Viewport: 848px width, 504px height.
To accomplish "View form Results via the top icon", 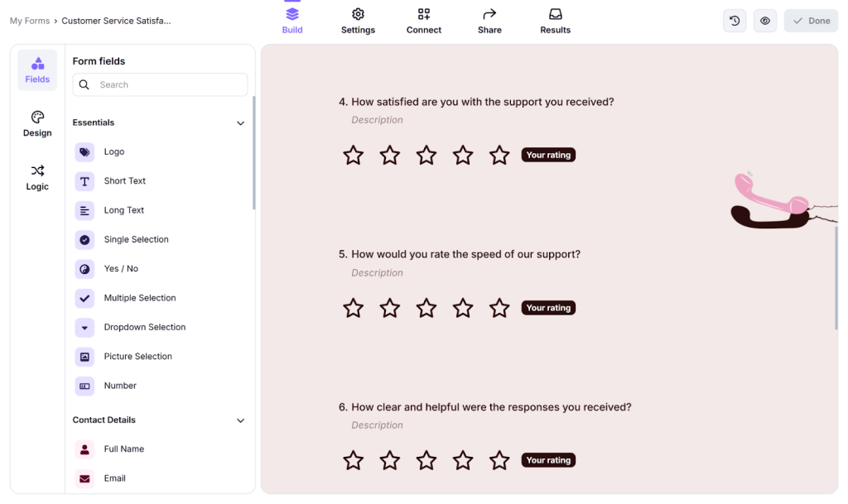I will pos(555,14).
